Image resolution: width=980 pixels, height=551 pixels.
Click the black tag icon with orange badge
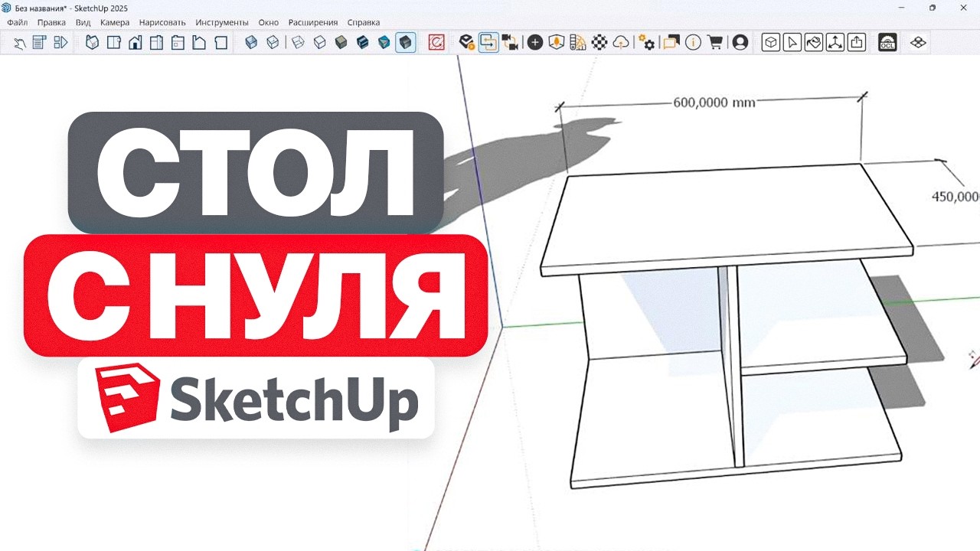466,43
